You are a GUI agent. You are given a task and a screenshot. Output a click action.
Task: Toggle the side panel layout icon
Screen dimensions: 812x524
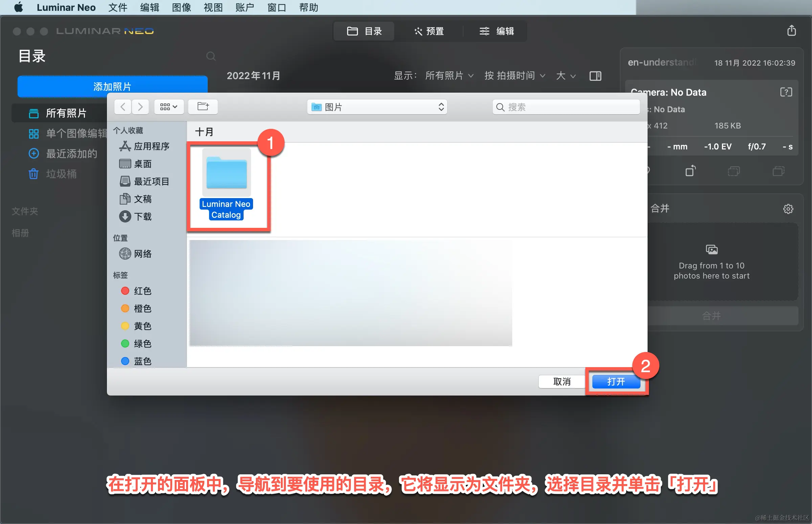[x=595, y=75]
